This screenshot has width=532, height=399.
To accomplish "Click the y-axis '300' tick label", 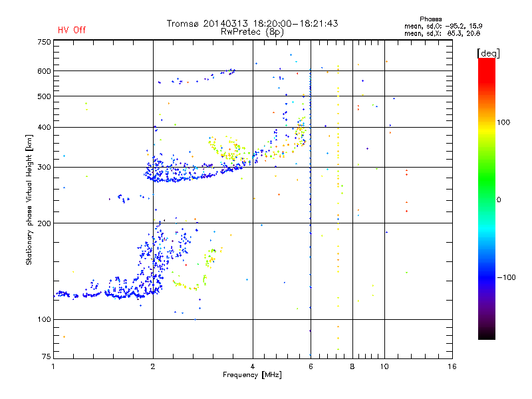I will (45, 167).
